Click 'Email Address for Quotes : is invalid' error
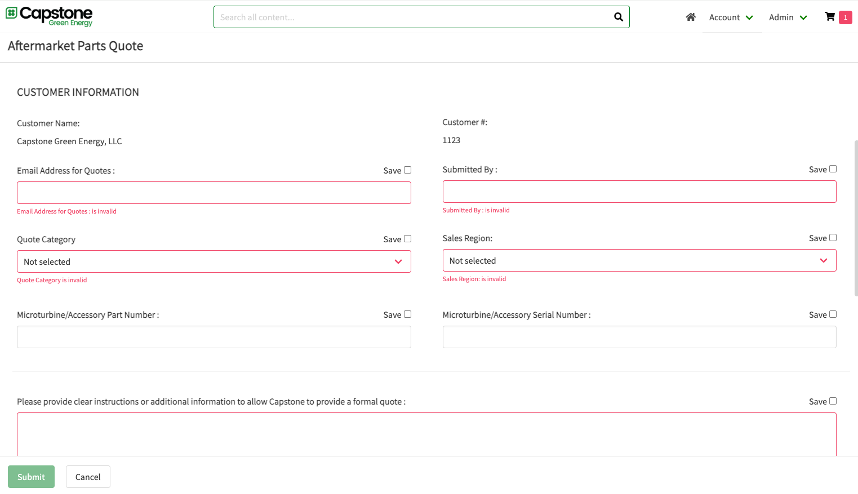The image size is (858, 494). [x=67, y=211]
